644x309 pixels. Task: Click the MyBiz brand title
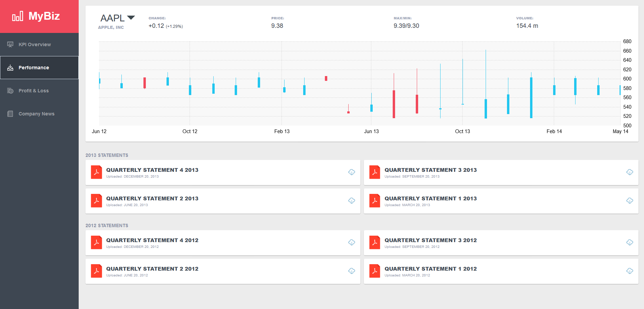coord(44,16)
